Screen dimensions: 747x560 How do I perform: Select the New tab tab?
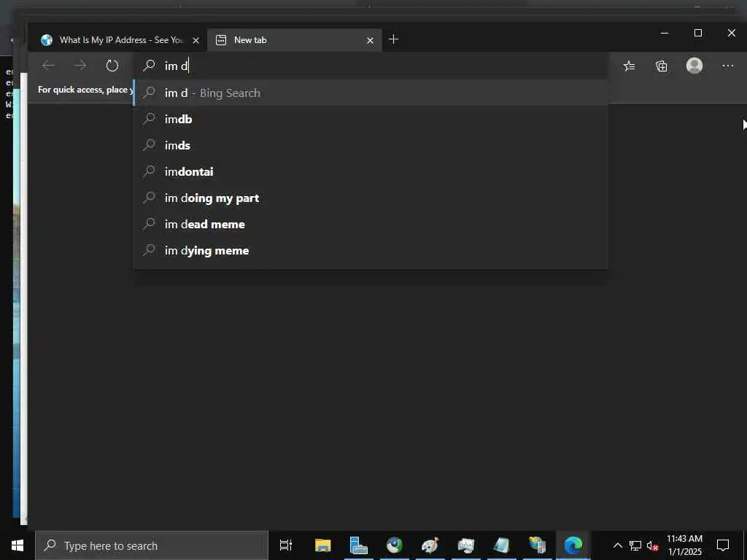[x=295, y=40]
